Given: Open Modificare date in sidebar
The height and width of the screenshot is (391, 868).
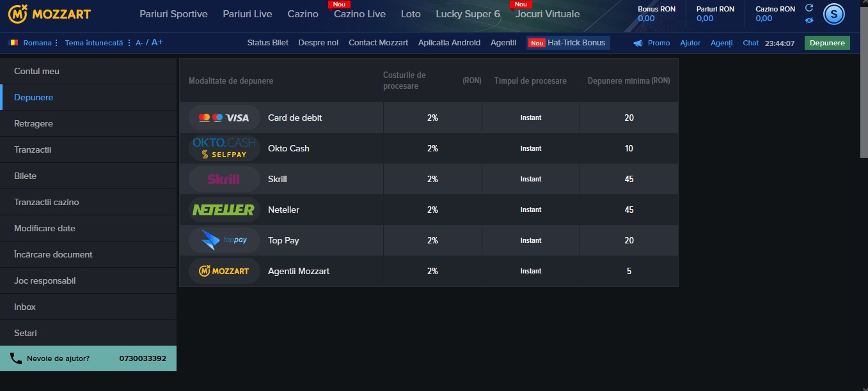Looking at the screenshot, I should coord(88,228).
